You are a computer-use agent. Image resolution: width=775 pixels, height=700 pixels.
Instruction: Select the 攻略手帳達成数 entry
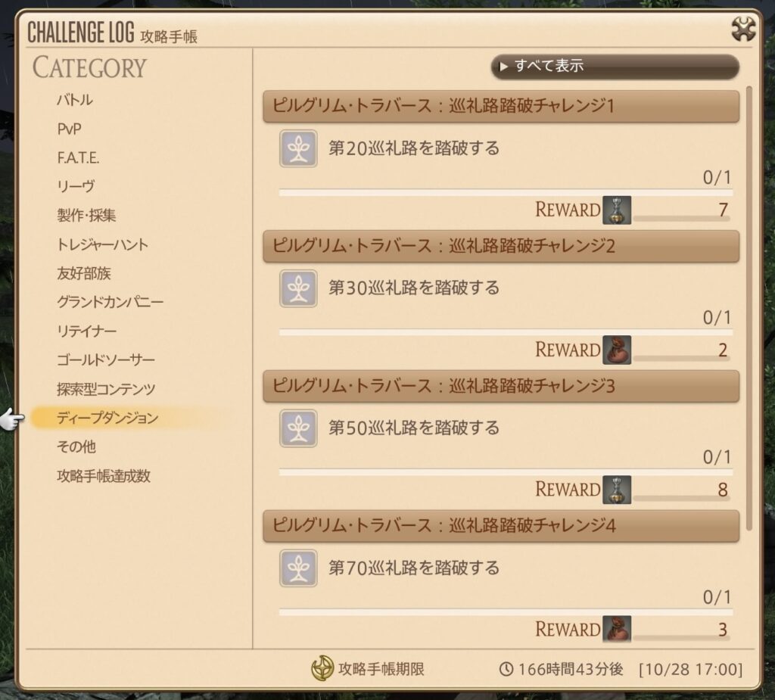tap(103, 475)
